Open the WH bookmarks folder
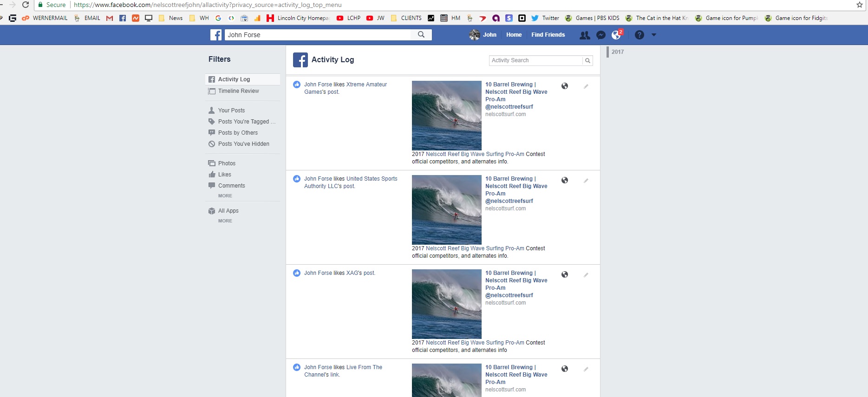Image resolution: width=868 pixels, height=397 pixels. [x=199, y=18]
